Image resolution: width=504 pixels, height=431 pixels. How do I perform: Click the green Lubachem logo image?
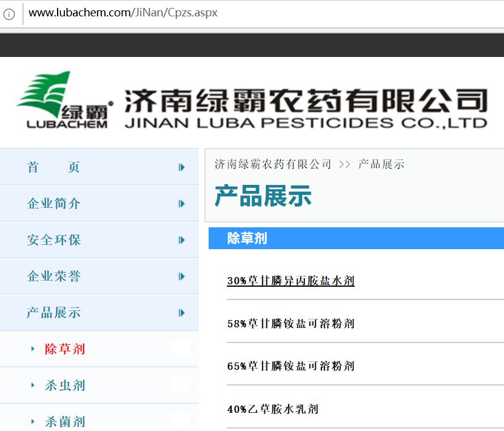pos(64,99)
